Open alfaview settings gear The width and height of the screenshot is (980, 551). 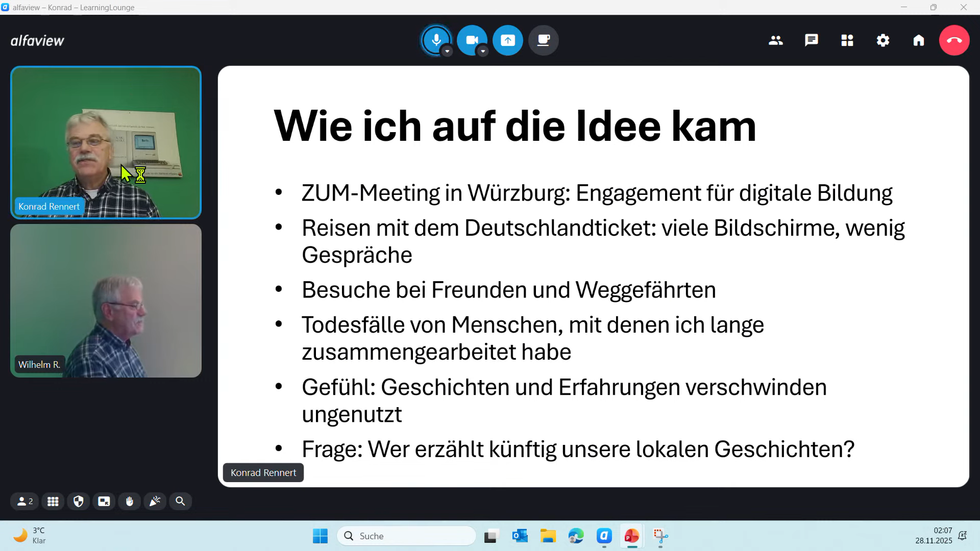(x=883, y=40)
